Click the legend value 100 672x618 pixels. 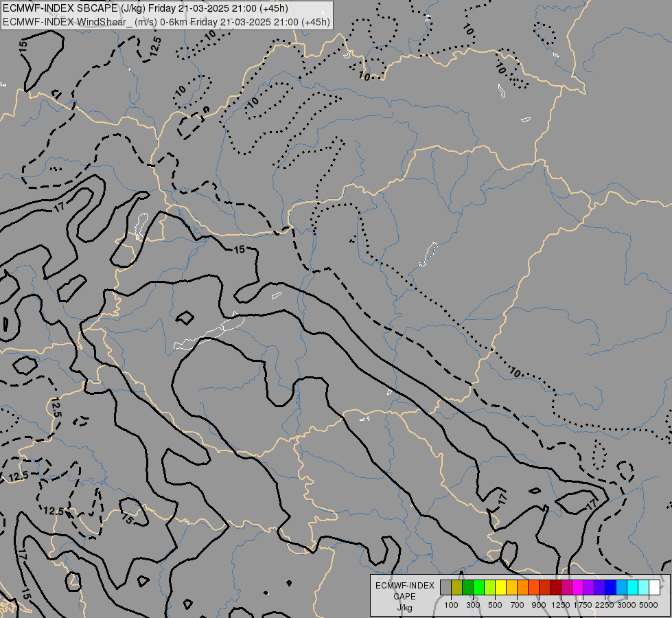[451, 605]
